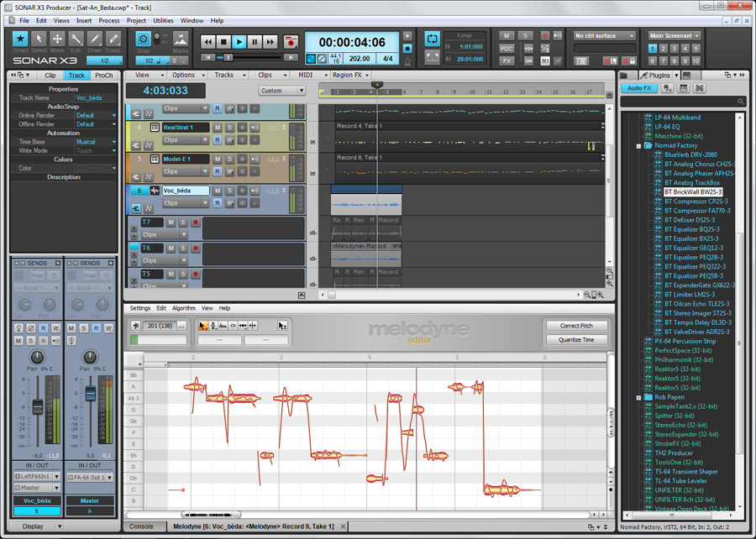This screenshot has height=539, width=756.
Task: Open the Main Screenset dropdown
Action: tap(675, 36)
